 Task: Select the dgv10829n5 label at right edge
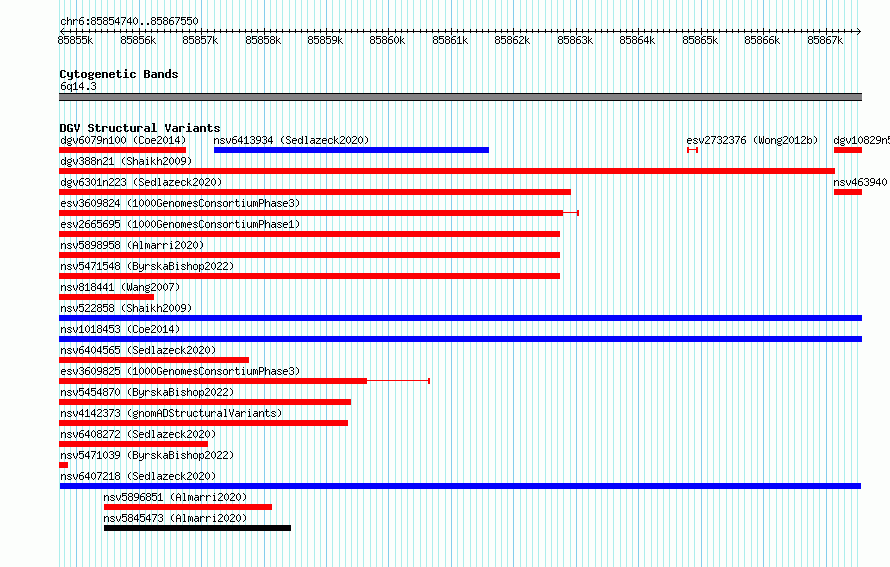pos(861,140)
